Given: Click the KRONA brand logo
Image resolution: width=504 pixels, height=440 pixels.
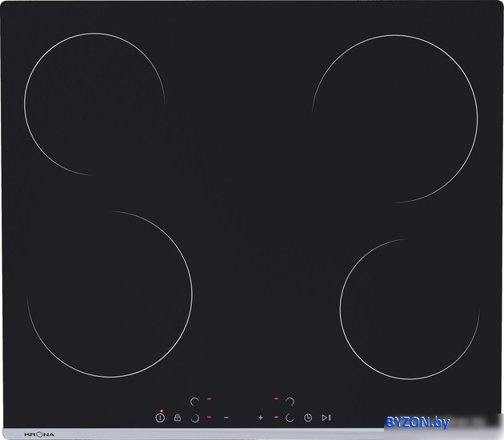Looking at the screenshot, I should 39,434.
